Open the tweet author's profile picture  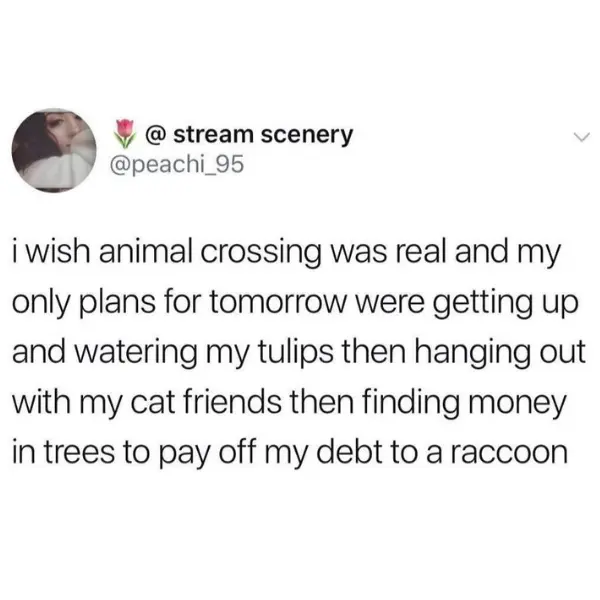click(54, 150)
